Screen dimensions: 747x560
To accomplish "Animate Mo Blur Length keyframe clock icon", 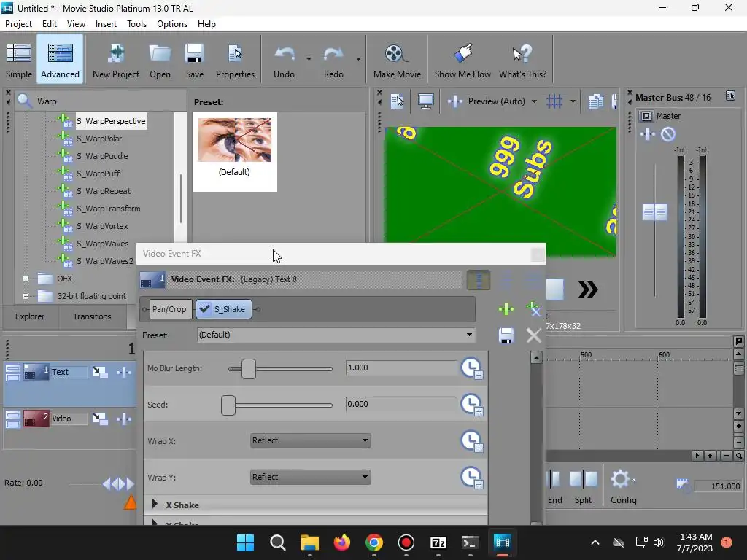I will coord(472,368).
